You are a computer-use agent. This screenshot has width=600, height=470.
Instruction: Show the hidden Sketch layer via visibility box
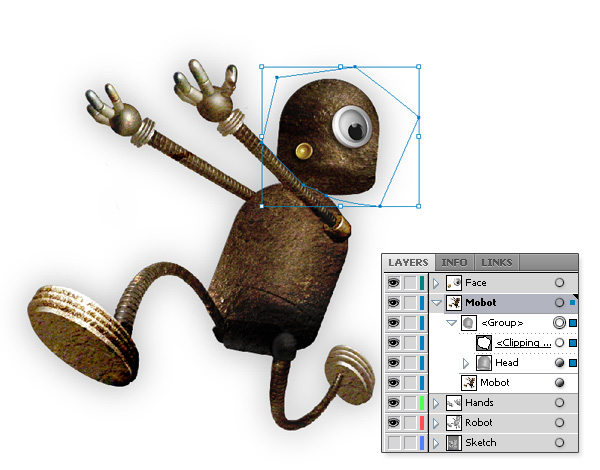[393, 443]
